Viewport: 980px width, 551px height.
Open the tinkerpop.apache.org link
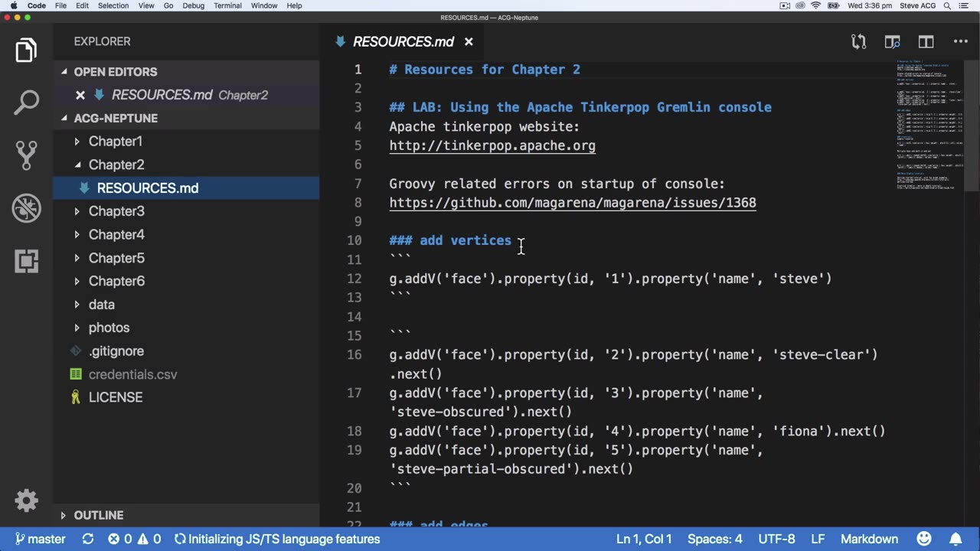(492, 145)
